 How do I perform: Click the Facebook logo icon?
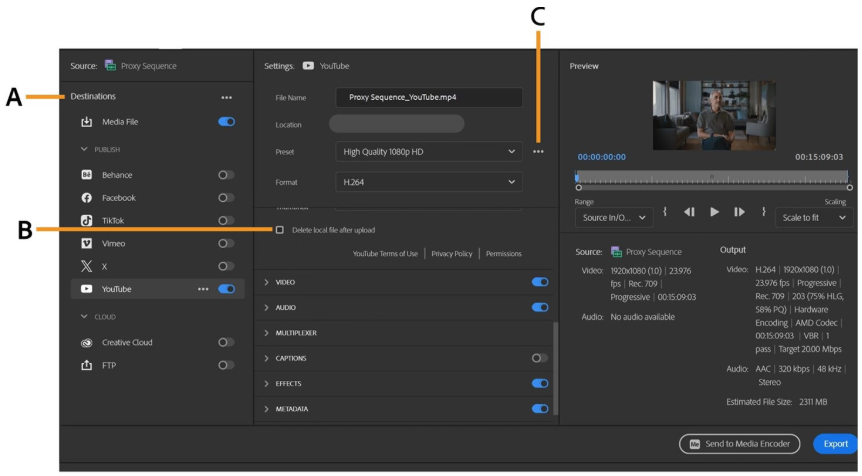coord(87,198)
